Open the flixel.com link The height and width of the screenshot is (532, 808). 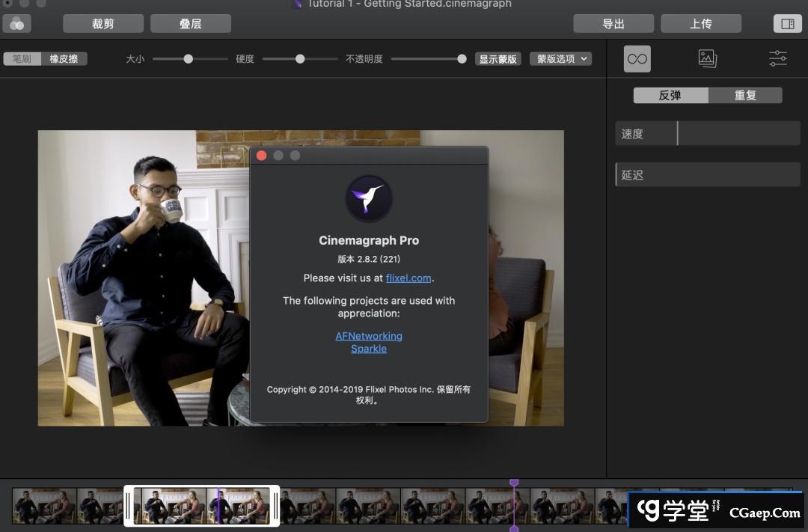408,278
